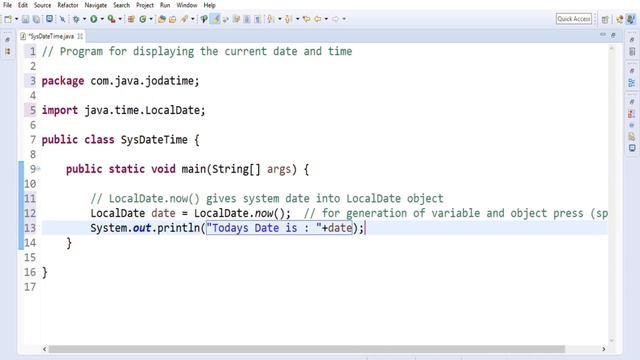Go to Last Edit Location
The height and width of the screenshot is (360, 640).
307,19
